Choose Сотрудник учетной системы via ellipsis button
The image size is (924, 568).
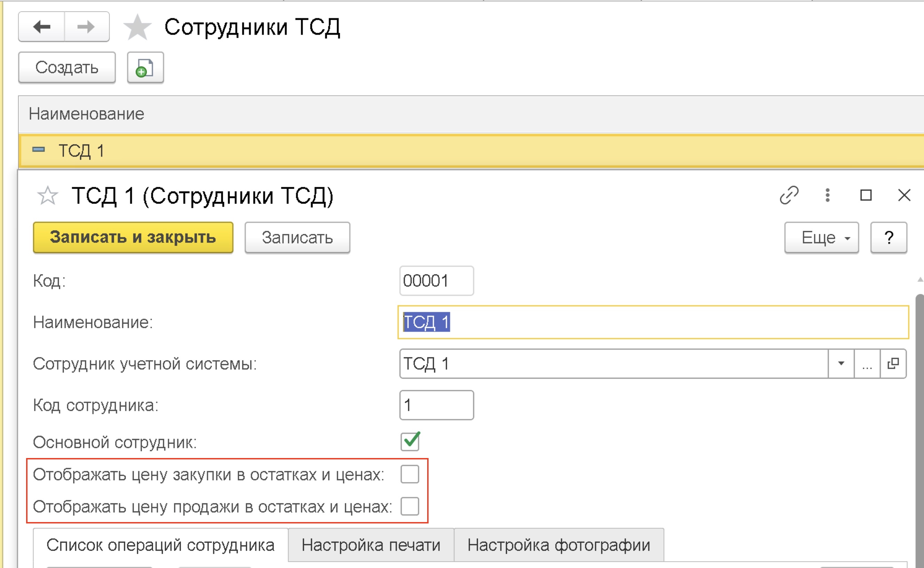click(x=867, y=363)
